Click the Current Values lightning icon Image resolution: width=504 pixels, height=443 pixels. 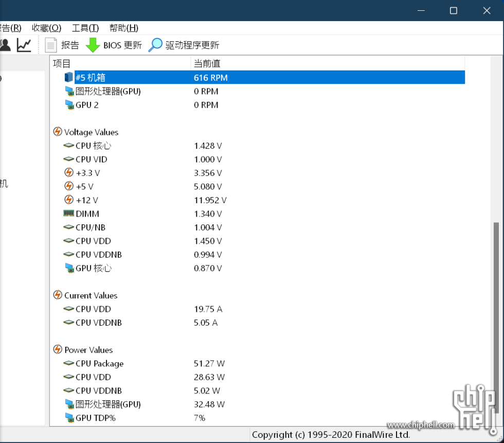58,295
